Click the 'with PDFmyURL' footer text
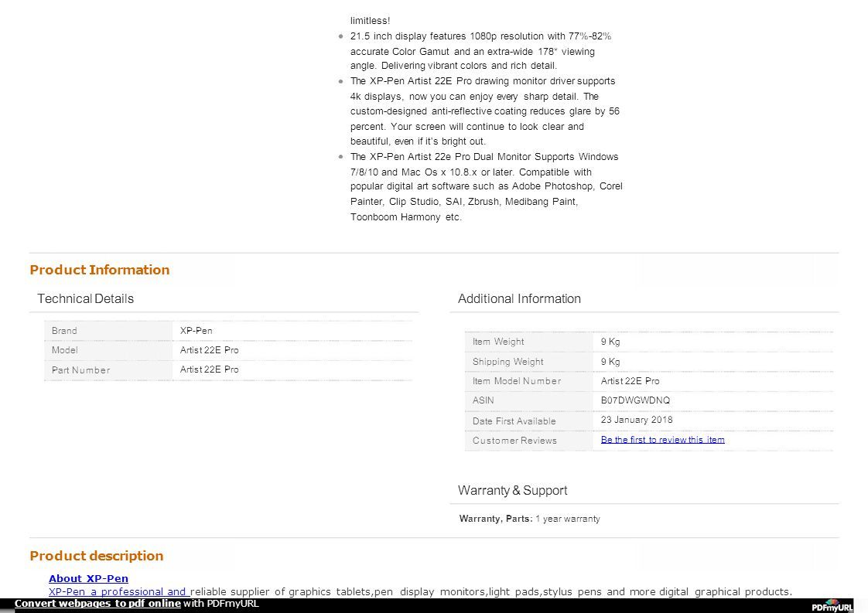868x613 pixels. (x=221, y=604)
